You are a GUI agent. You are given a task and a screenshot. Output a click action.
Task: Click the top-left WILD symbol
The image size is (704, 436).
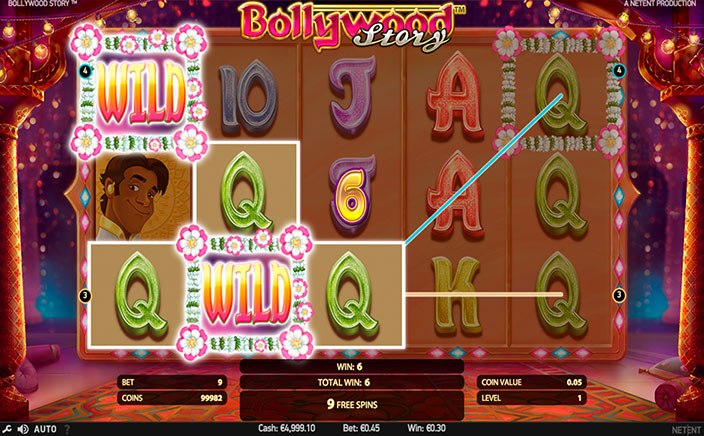point(140,93)
